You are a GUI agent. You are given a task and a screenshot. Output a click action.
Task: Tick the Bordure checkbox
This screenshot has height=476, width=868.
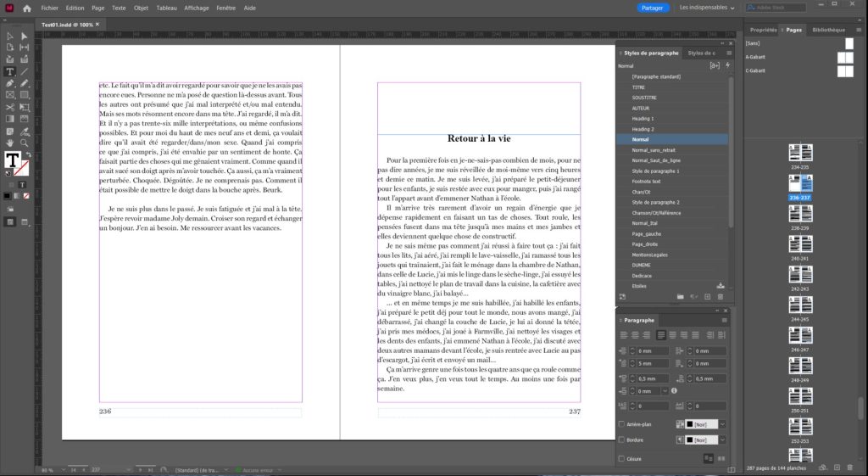tap(622, 440)
